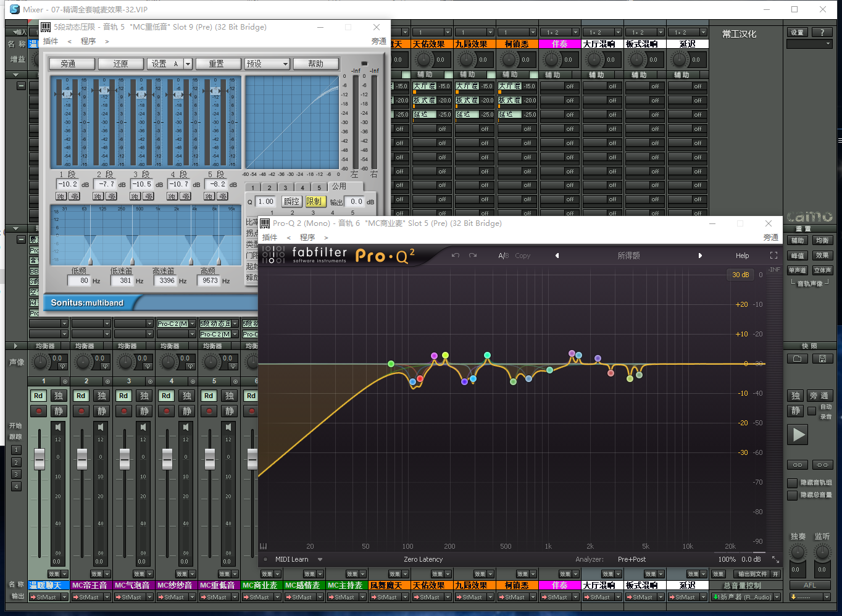Click the question mark help button
842x616 pixels.
[x=822, y=33]
